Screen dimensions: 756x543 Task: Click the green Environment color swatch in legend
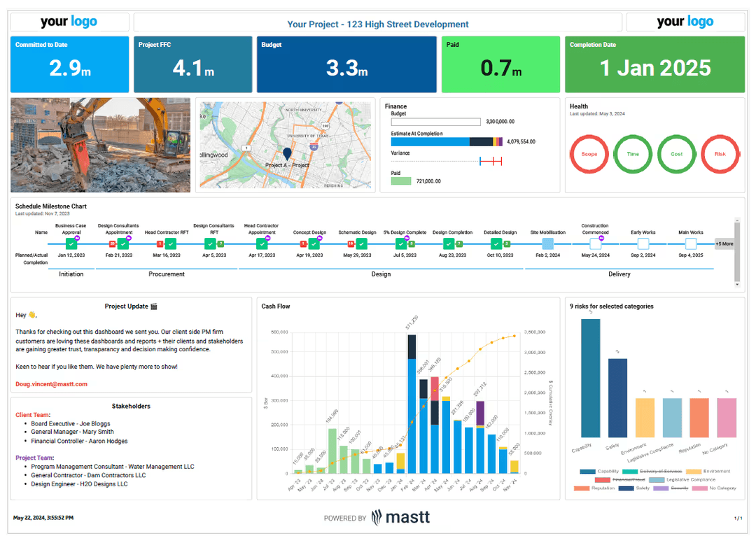693,471
